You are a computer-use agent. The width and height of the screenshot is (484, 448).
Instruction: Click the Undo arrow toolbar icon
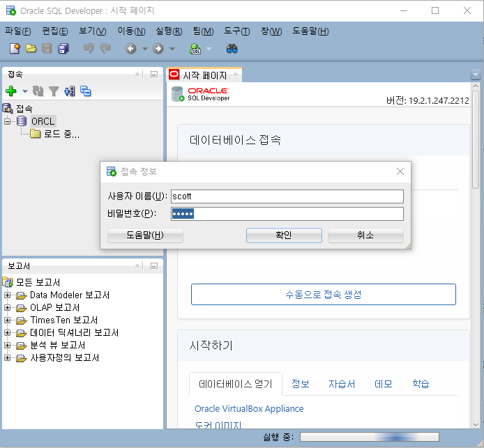pos(89,48)
